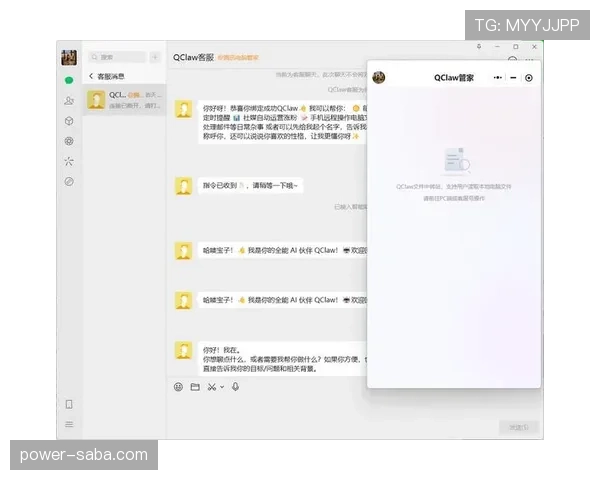Screen dimensions: 600x480
Task: Go back via the 客服消息 back arrow
Action: coord(91,76)
